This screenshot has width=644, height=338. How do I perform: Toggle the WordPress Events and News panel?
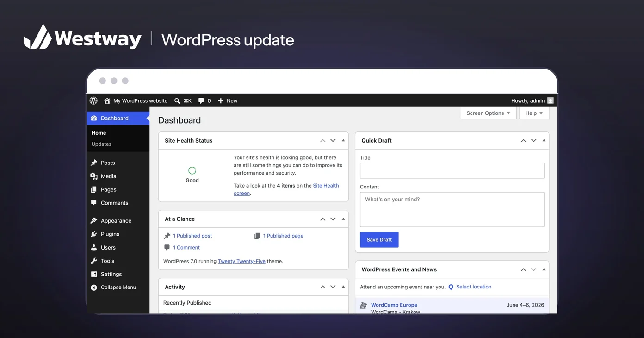[544, 269]
